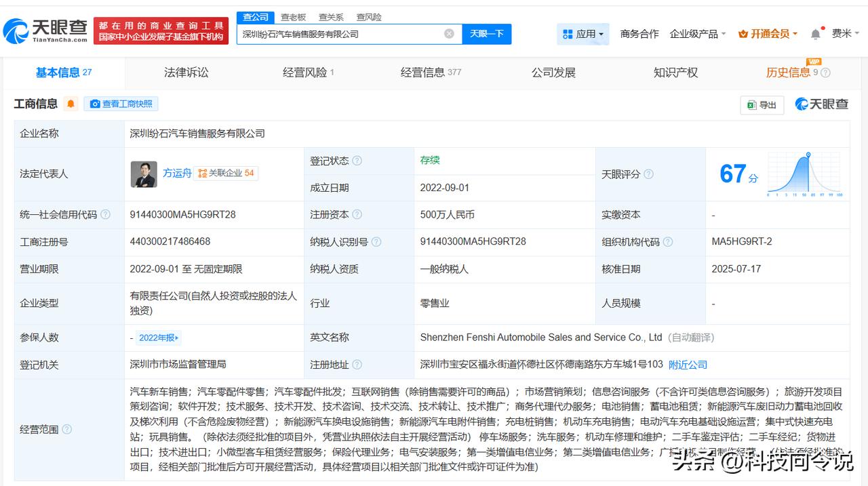Click the 天眼查 watermark logo near export
This screenshot has width=868, height=486.
[x=822, y=104]
